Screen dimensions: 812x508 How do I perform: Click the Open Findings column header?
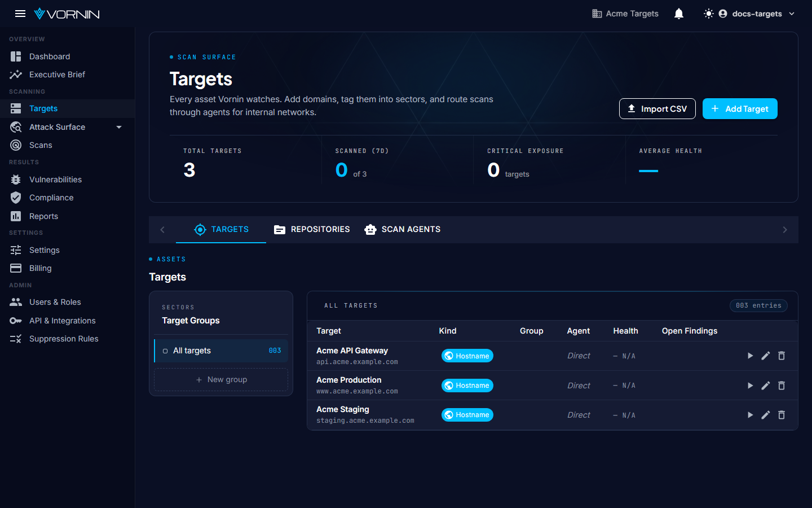tap(690, 331)
